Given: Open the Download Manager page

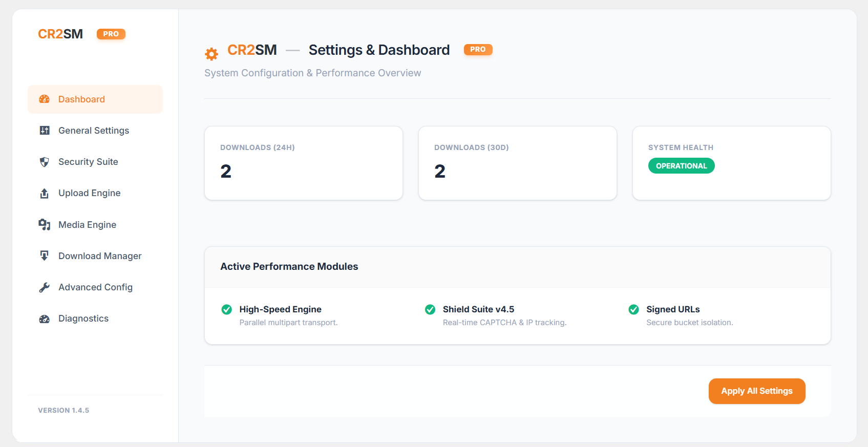Looking at the screenshot, I should [x=95, y=256].
